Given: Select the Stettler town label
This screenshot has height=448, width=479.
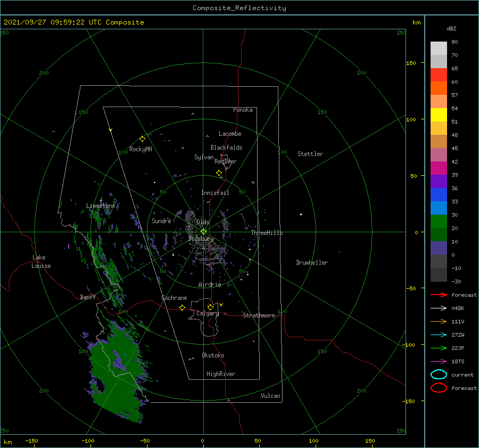Looking at the screenshot, I should click(x=310, y=154).
